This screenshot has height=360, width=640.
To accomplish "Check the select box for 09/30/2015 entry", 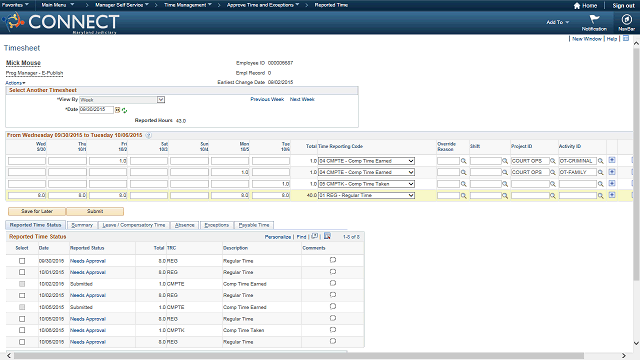I will (x=22, y=261).
